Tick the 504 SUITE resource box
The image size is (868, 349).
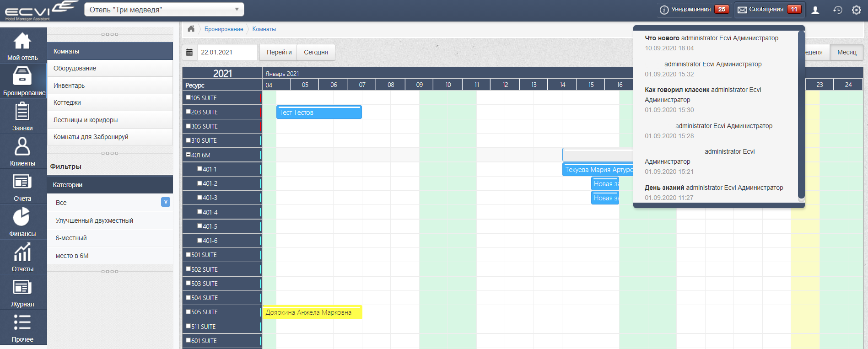coord(188,297)
